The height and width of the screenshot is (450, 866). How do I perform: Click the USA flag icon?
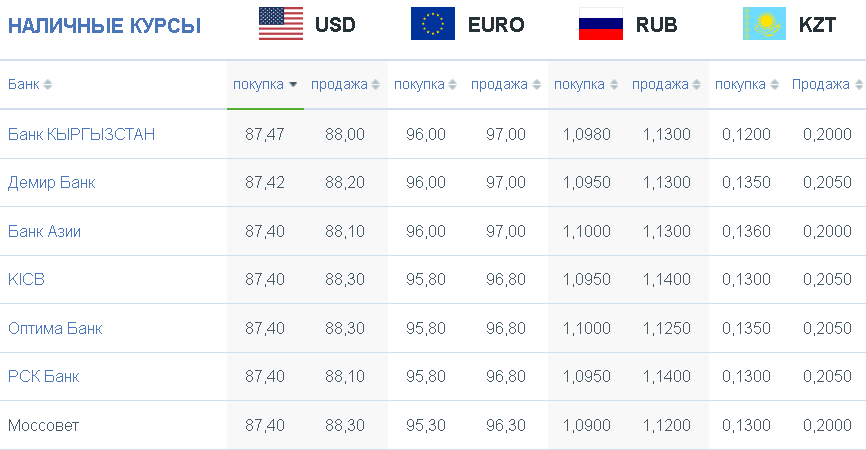(281, 24)
